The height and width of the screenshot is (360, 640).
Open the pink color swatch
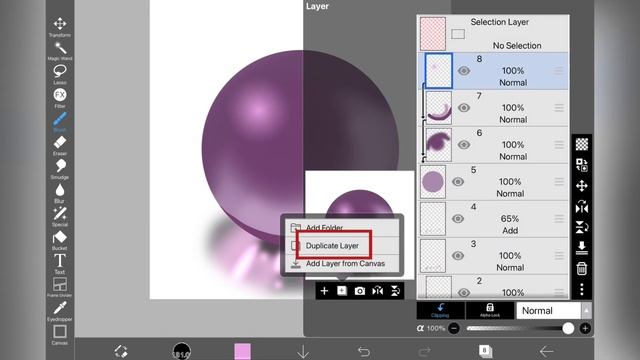pos(242,351)
